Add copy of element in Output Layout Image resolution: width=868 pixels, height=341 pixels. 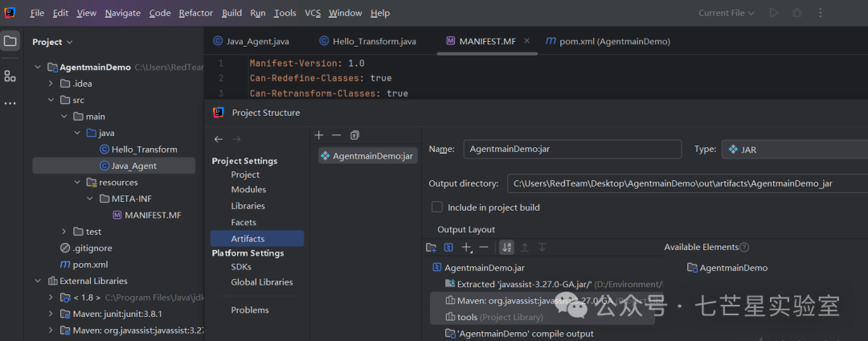click(467, 248)
